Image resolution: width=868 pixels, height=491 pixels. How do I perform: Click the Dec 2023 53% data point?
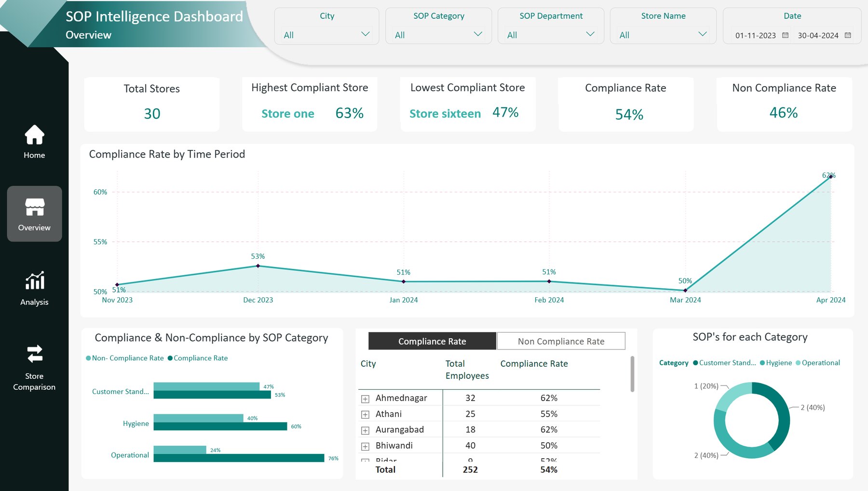click(258, 265)
